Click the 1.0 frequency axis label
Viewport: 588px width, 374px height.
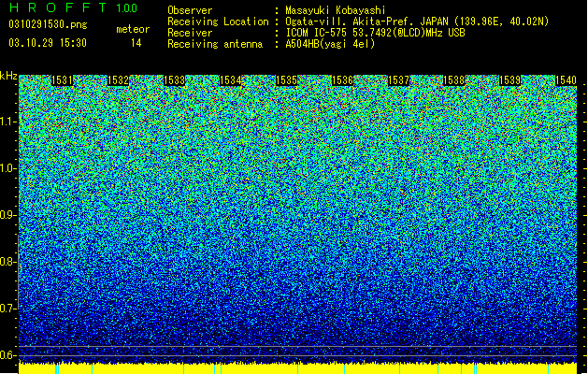[7, 168]
